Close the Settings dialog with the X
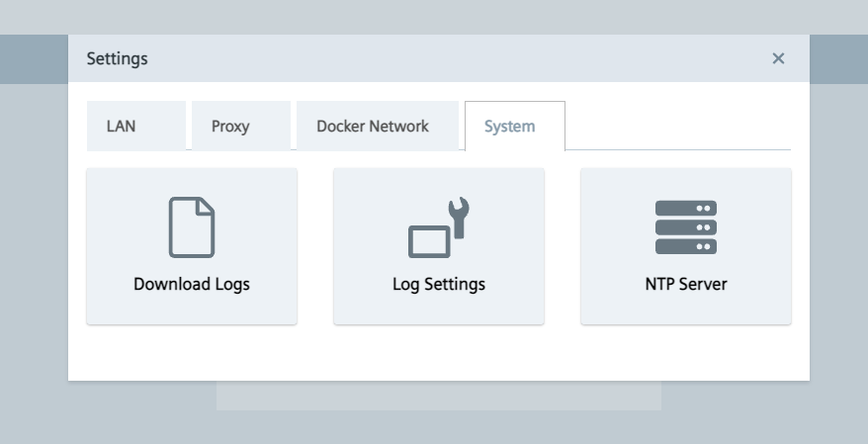The width and height of the screenshot is (868, 444). 778,58
